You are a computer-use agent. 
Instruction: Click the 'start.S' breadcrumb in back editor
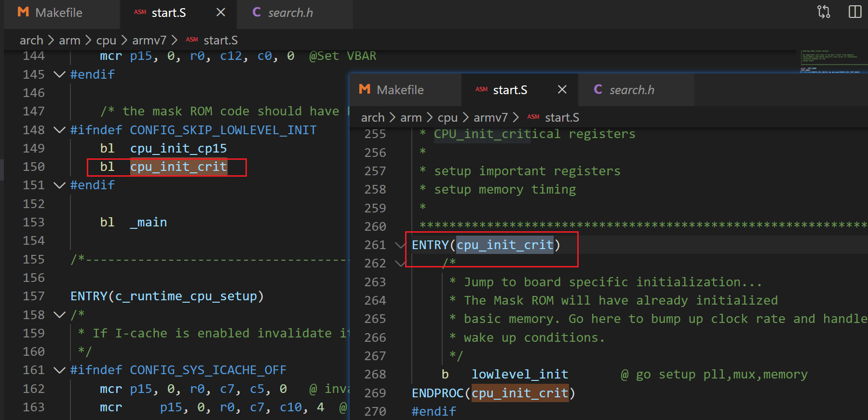[220, 41]
